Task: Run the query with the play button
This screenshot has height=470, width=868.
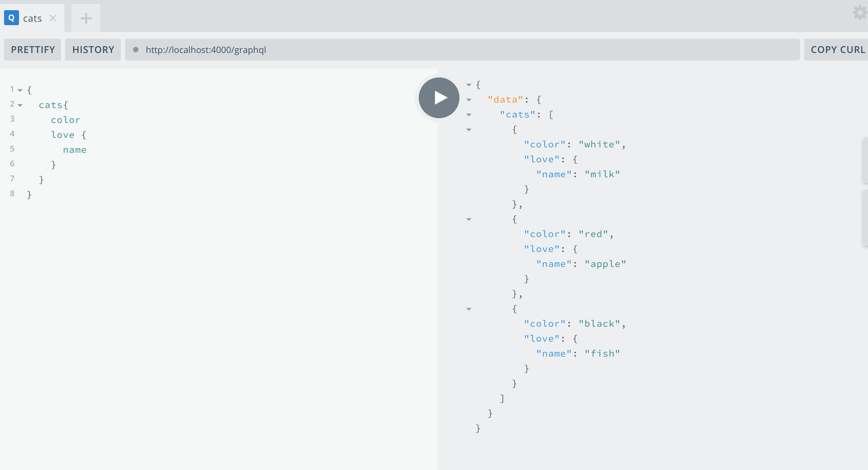Action: (x=439, y=98)
